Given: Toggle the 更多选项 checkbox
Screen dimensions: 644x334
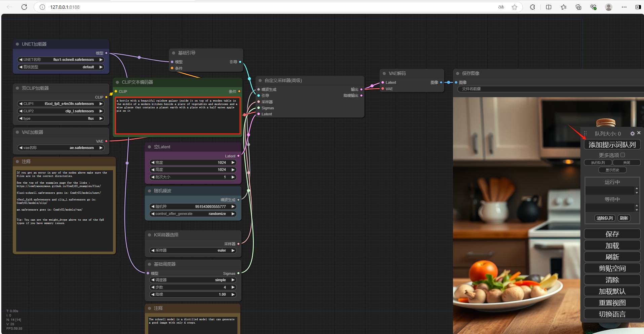Looking at the screenshot, I should click(x=623, y=155).
